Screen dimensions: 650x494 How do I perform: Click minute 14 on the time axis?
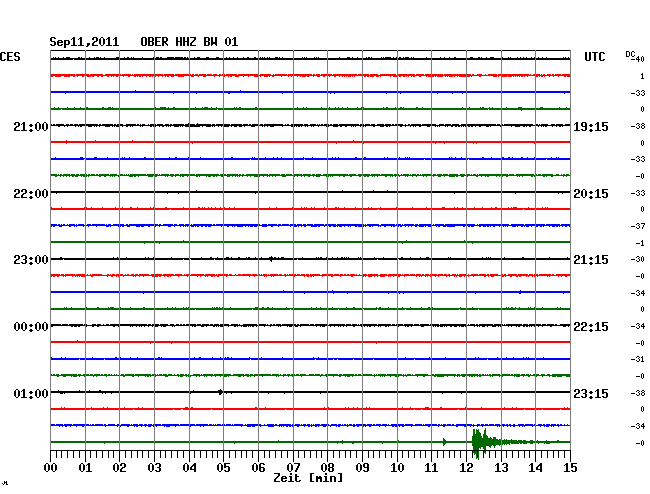coord(535,467)
